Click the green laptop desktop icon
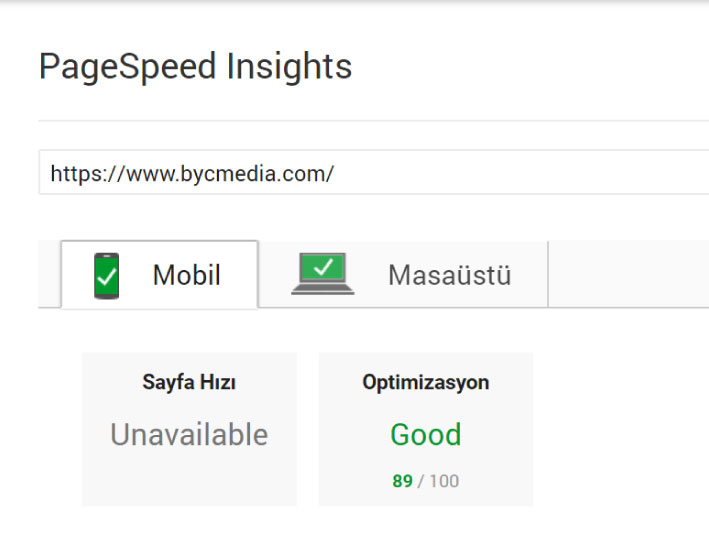The height and width of the screenshot is (534, 709). tap(323, 274)
